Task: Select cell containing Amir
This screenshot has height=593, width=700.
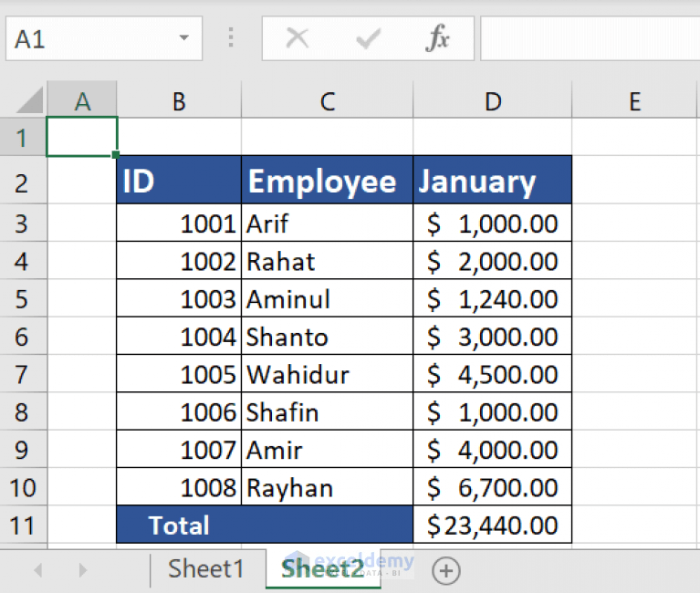Action: [x=328, y=450]
